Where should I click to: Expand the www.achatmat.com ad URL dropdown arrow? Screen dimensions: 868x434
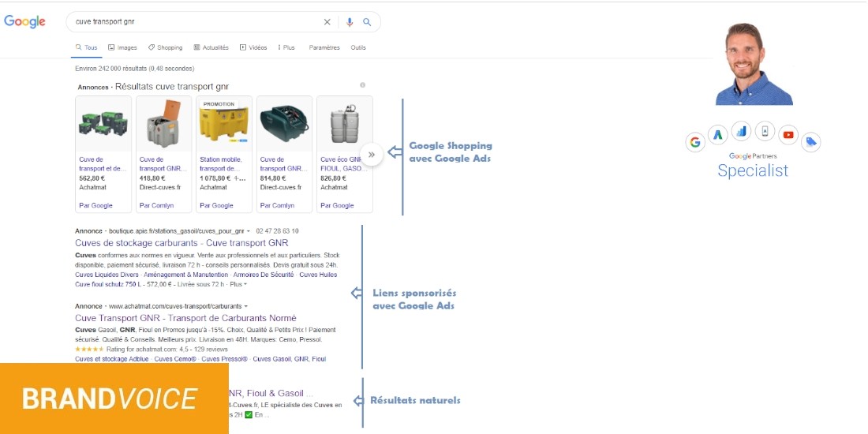245,306
